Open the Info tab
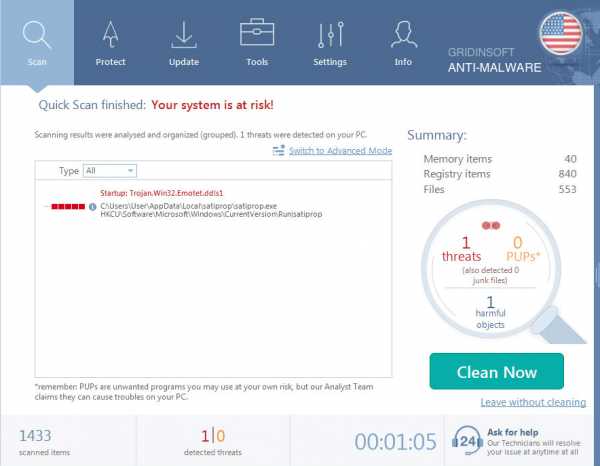Screen dimensions: 600x466 [403, 43]
